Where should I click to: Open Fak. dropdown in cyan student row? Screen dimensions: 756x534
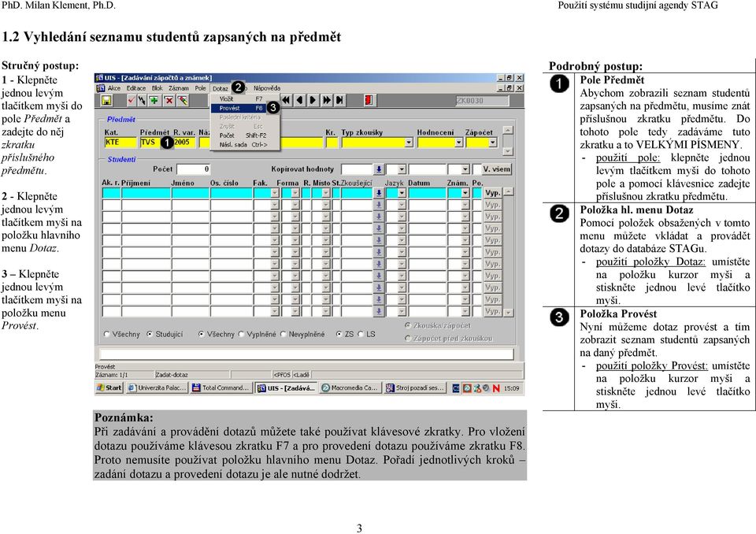pos(275,193)
